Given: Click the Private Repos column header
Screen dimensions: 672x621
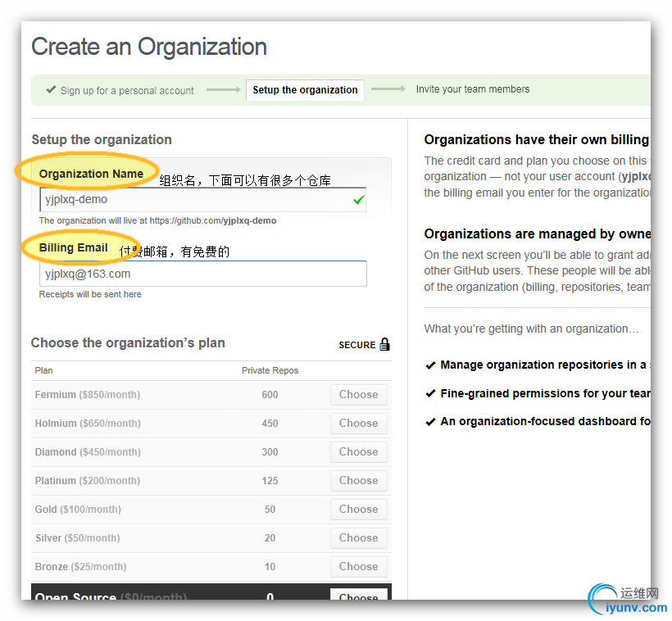Looking at the screenshot, I should [270, 370].
